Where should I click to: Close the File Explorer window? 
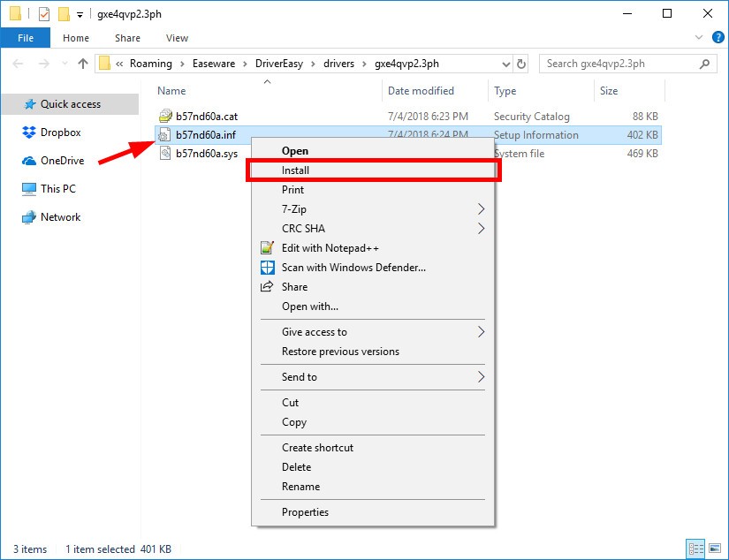[x=708, y=14]
